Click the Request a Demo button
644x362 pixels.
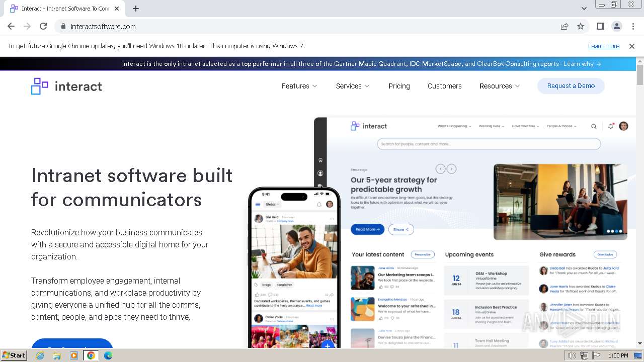(x=571, y=86)
